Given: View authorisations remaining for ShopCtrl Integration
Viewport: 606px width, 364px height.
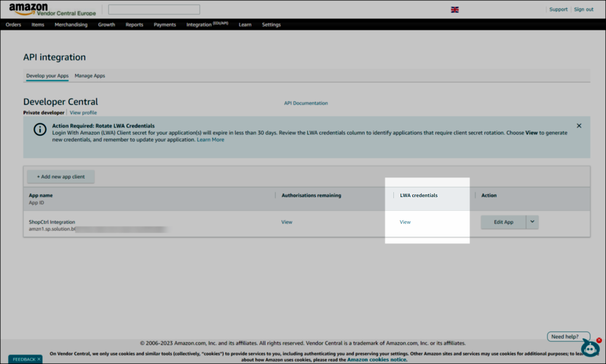Looking at the screenshot, I should pos(287,222).
